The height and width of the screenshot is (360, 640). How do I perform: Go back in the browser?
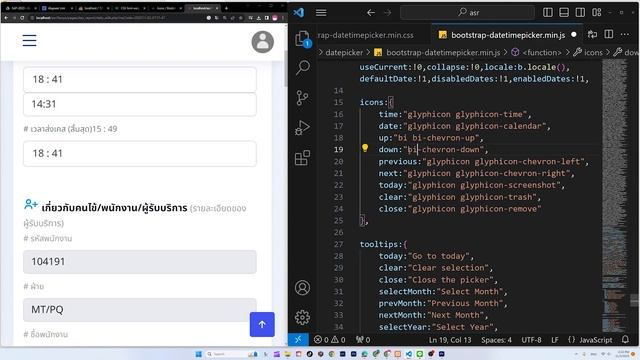[x=6, y=18]
